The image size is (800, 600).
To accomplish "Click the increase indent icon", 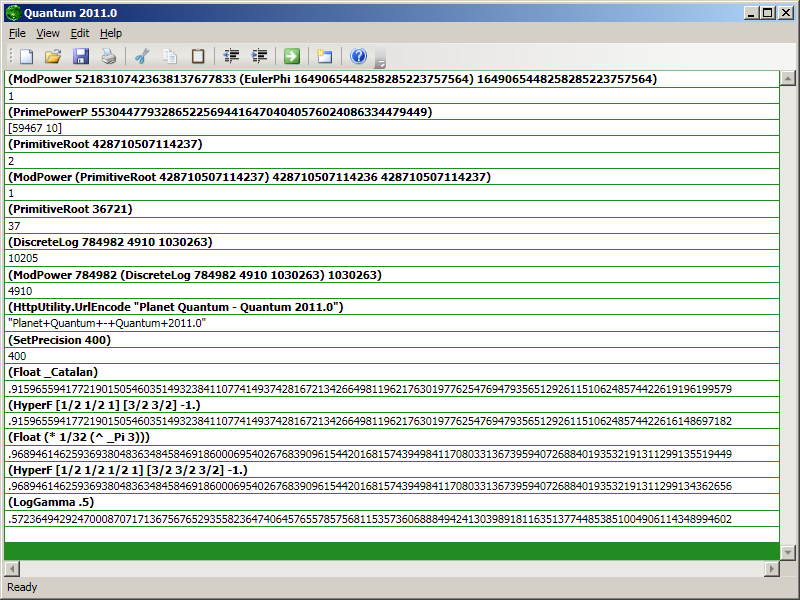I will coord(260,57).
